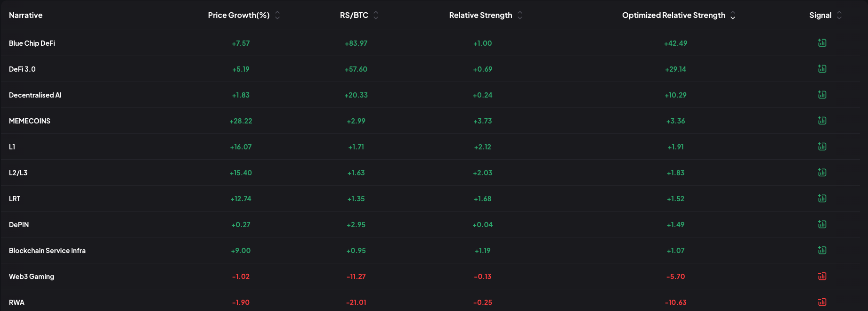Click the red signal icon for Web3 Gaming
868x311 pixels.
pyautogui.click(x=822, y=276)
